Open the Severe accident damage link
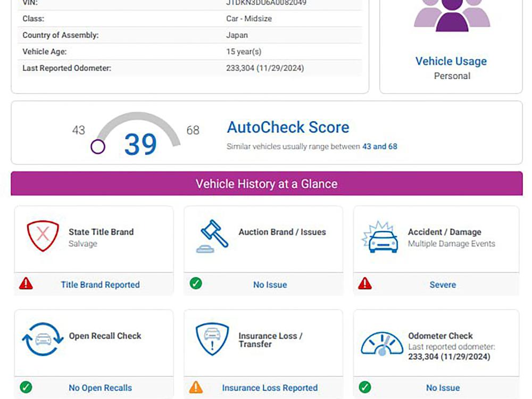Viewport: 532px width, 399px height. pyautogui.click(x=443, y=285)
